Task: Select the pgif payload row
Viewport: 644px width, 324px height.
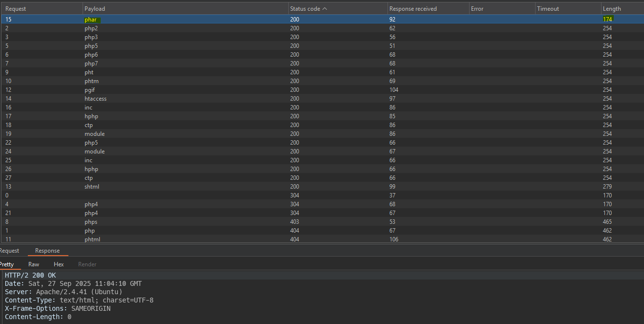Action: pyautogui.click(x=90, y=90)
